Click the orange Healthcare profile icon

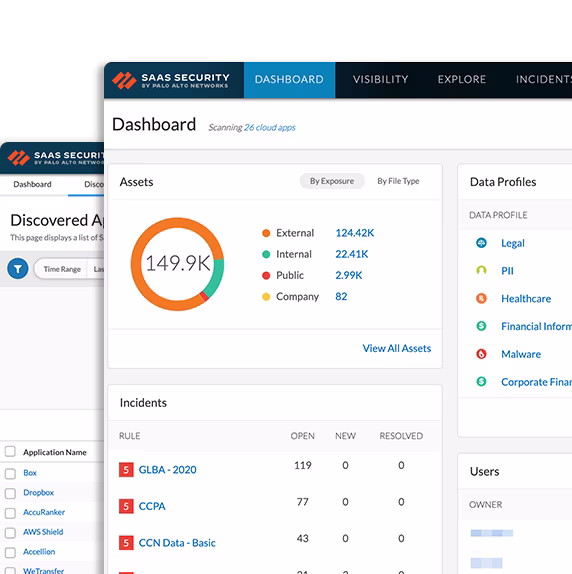click(x=481, y=298)
